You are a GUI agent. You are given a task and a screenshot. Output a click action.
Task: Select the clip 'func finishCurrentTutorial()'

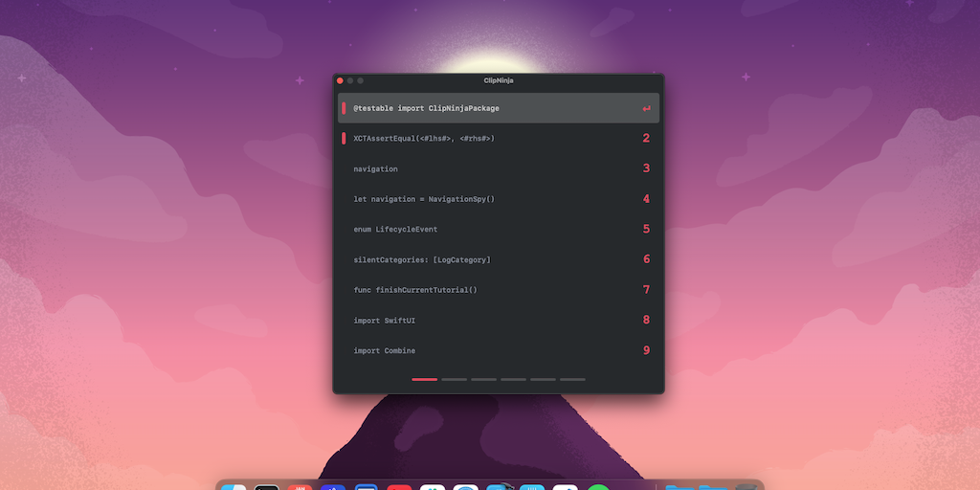click(x=498, y=290)
